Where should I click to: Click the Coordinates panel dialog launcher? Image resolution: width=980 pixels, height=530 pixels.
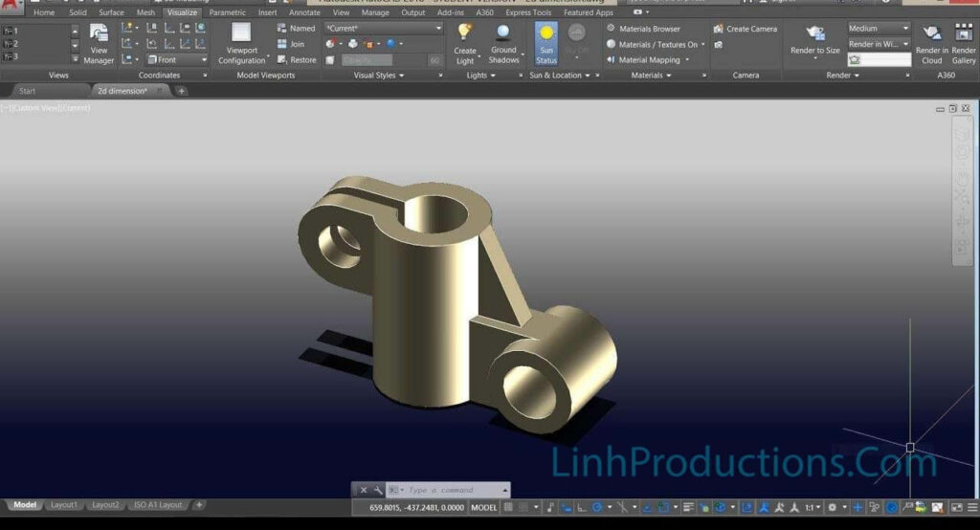[x=205, y=75]
